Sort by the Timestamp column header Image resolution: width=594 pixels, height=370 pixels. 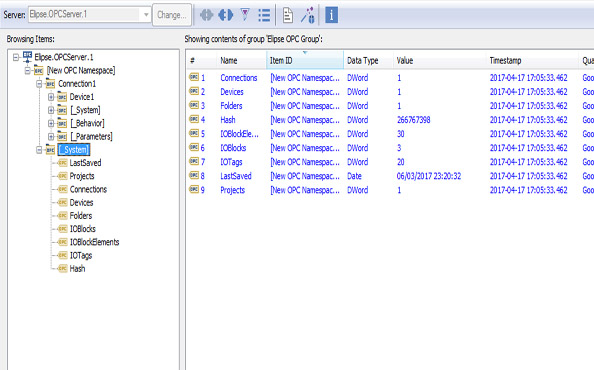532,61
